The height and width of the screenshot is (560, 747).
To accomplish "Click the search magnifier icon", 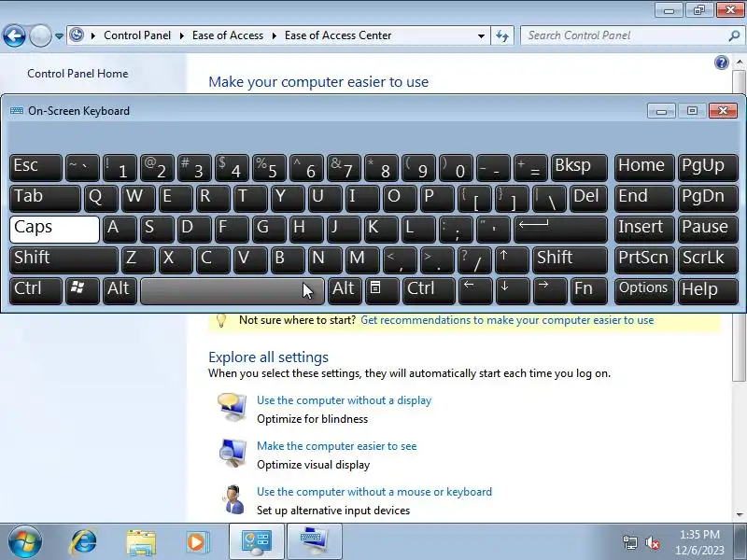I will click(734, 35).
